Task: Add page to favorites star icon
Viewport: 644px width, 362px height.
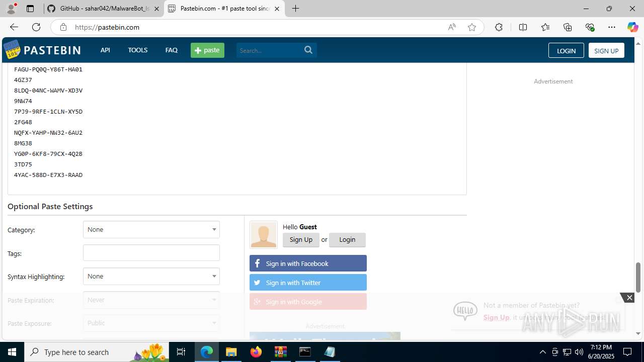Action: [x=472, y=27]
